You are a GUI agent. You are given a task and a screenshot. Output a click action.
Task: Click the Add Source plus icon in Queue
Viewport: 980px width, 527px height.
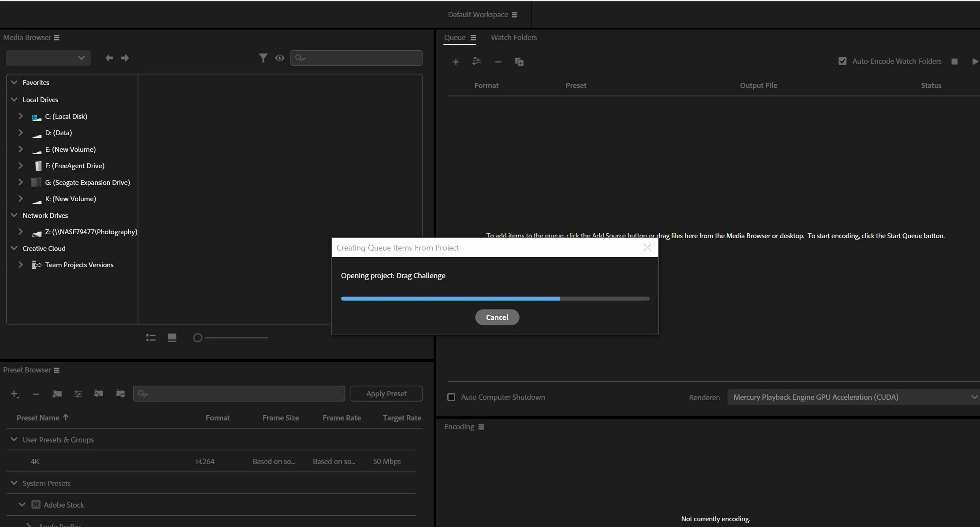[456, 62]
